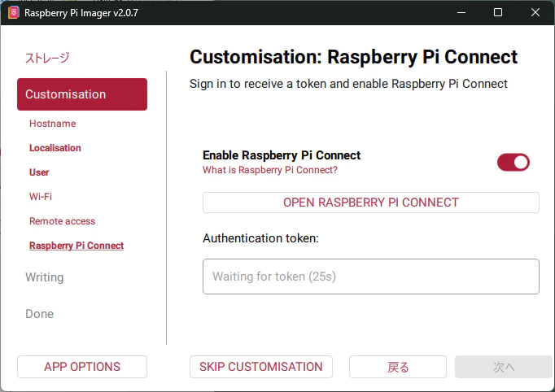The height and width of the screenshot is (392, 555).
Task: Select the Writing step in sidebar
Action: tap(45, 277)
